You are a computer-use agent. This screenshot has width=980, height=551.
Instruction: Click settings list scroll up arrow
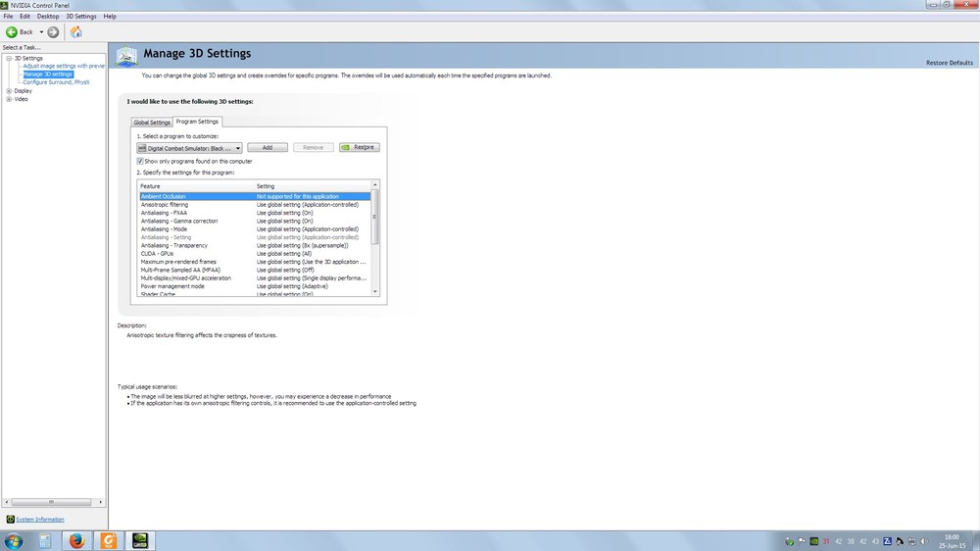tap(375, 185)
